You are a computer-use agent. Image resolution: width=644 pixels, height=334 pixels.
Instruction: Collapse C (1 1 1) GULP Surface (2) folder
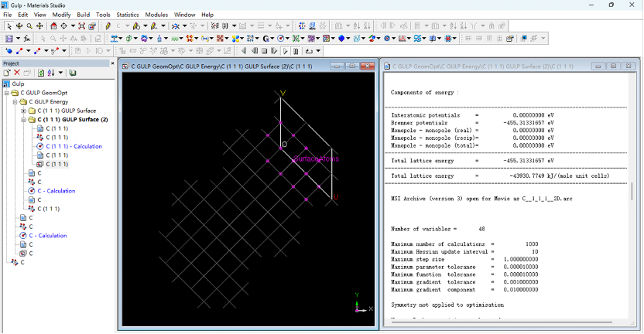[x=24, y=120]
